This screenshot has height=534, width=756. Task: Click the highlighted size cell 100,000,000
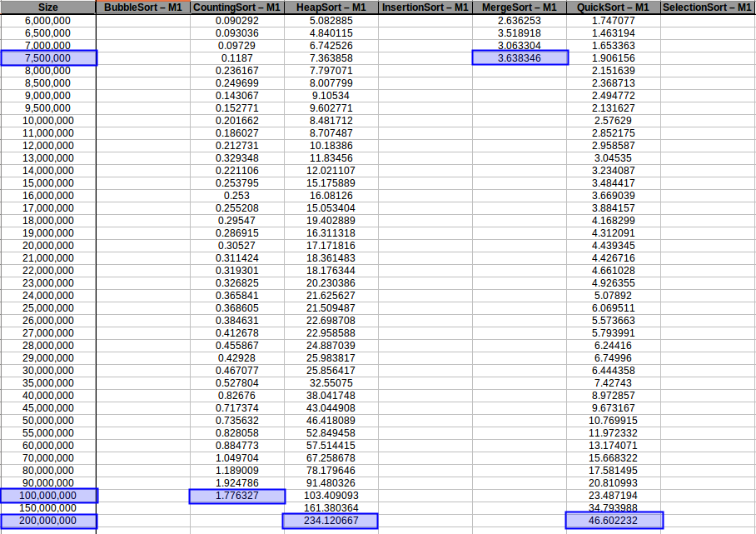tap(48, 496)
